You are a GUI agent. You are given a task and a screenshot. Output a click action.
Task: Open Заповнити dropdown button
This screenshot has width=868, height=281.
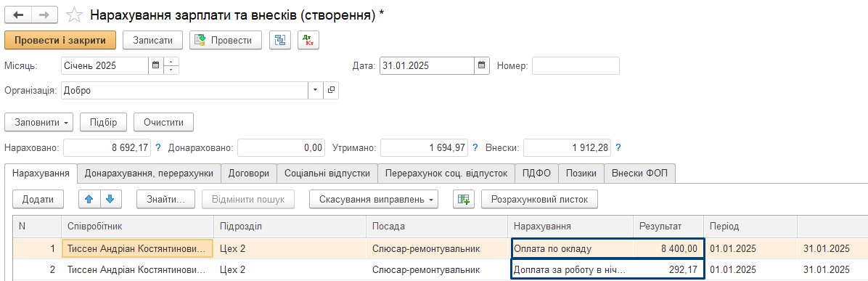(x=38, y=122)
